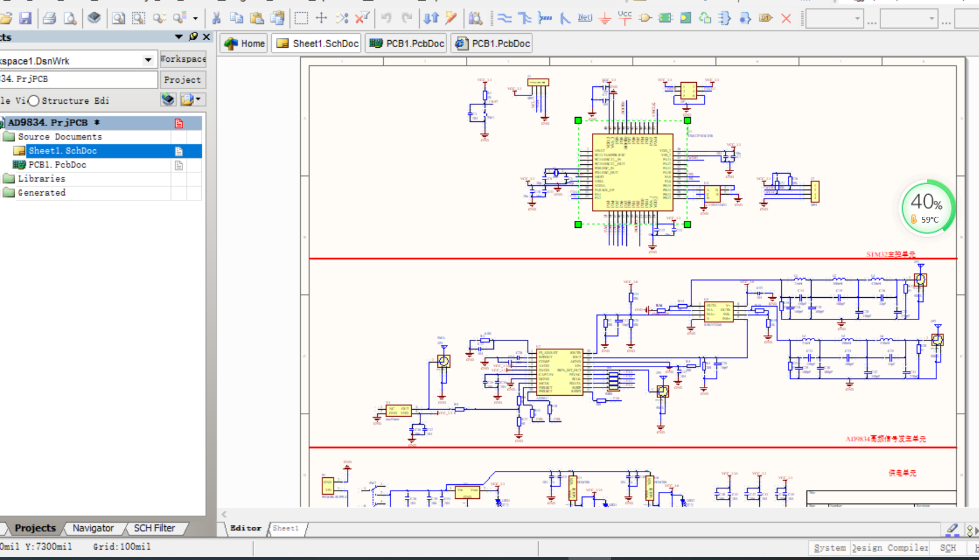Click the Place Sheet Symbol icon
The height and width of the screenshot is (560, 979).
click(x=665, y=18)
